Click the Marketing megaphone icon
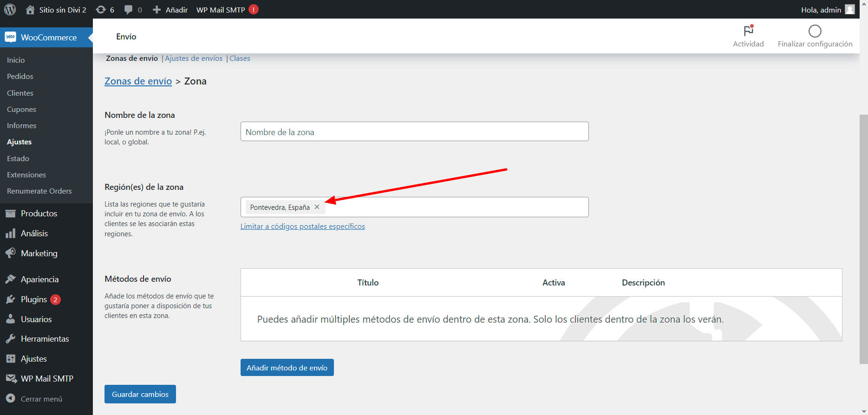This screenshot has width=868, height=415. click(10, 253)
